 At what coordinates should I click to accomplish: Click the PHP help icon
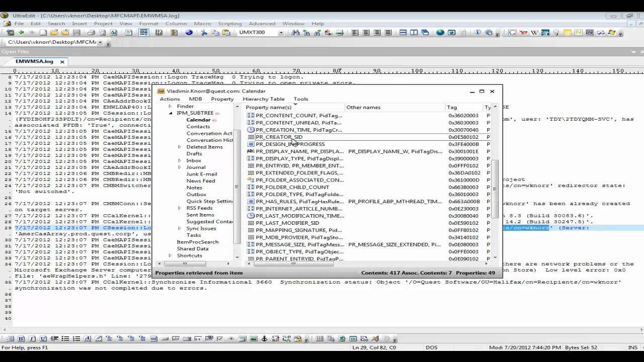(x=590, y=33)
